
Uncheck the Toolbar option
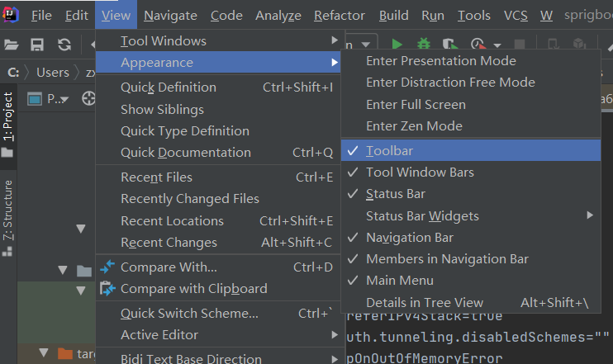point(389,151)
